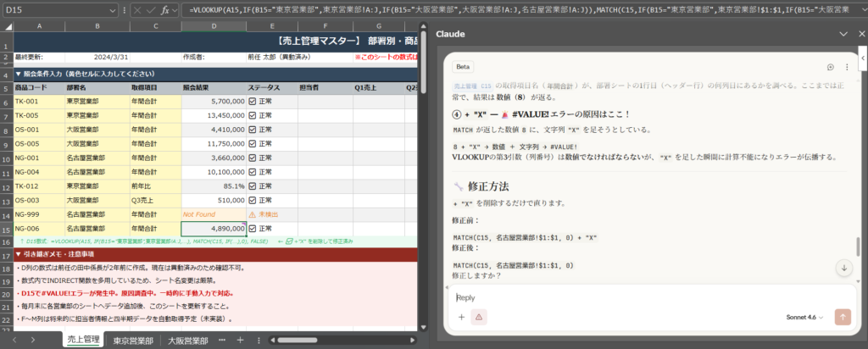This screenshot has width=868, height=349.
Task: Switch to the 東京営業部 sheet tab
Action: pyautogui.click(x=133, y=341)
